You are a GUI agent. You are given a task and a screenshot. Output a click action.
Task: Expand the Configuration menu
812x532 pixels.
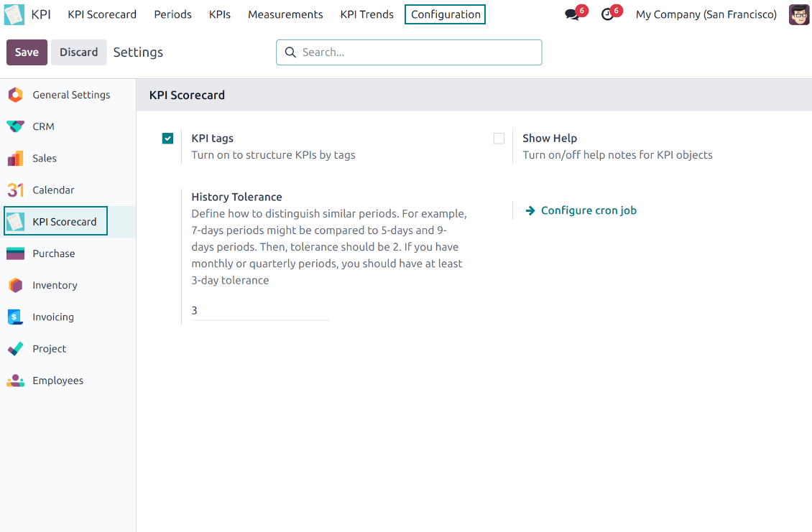pyautogui.click(x=445, y=14)
